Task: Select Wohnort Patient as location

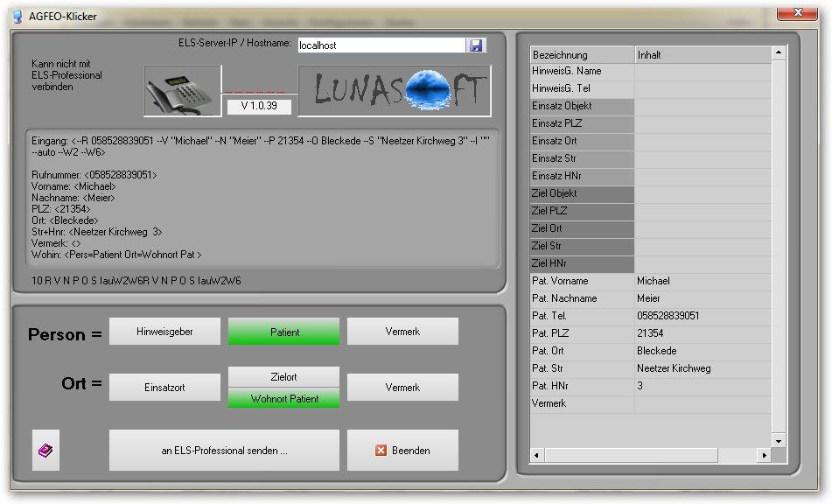Action: click(283, 399)
